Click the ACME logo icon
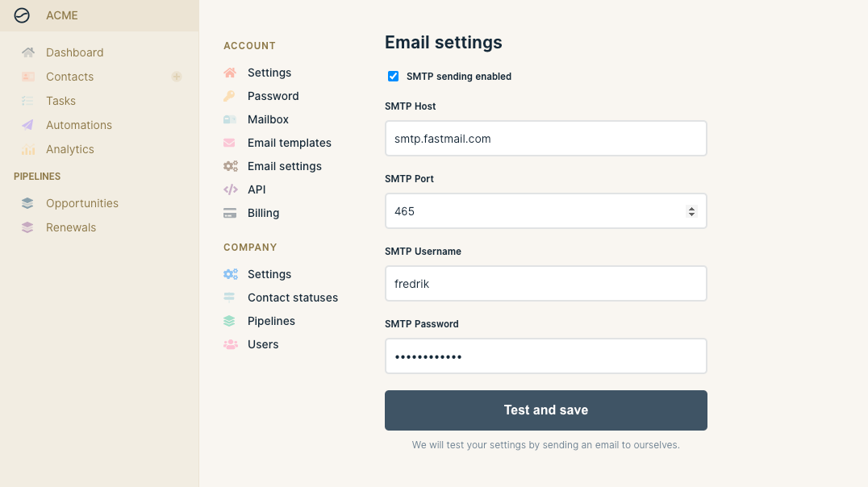 22,15
